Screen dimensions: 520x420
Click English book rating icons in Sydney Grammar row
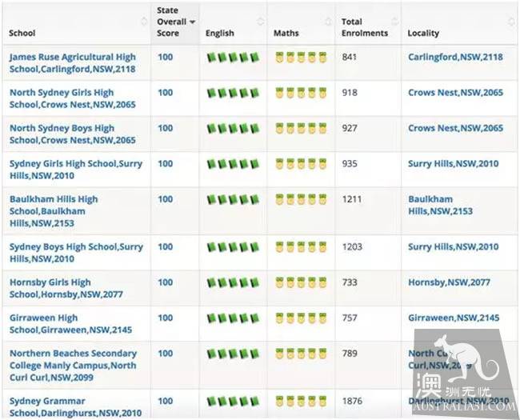[x=233, y=402]
